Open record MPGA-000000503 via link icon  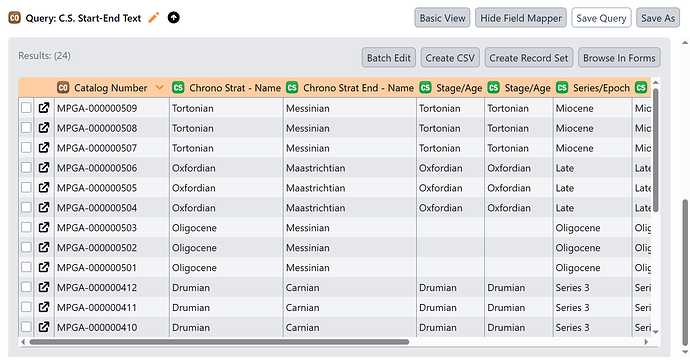click(x=44, y=228)
